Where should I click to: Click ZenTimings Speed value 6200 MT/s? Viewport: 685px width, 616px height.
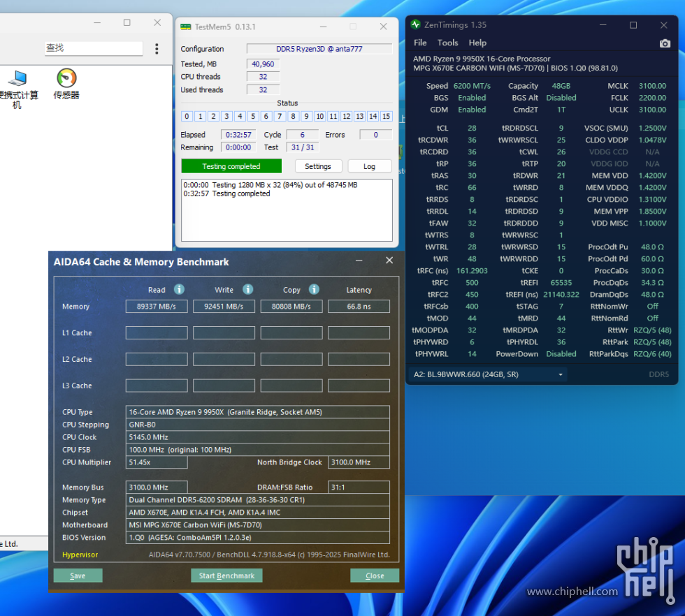click(472, 86)
